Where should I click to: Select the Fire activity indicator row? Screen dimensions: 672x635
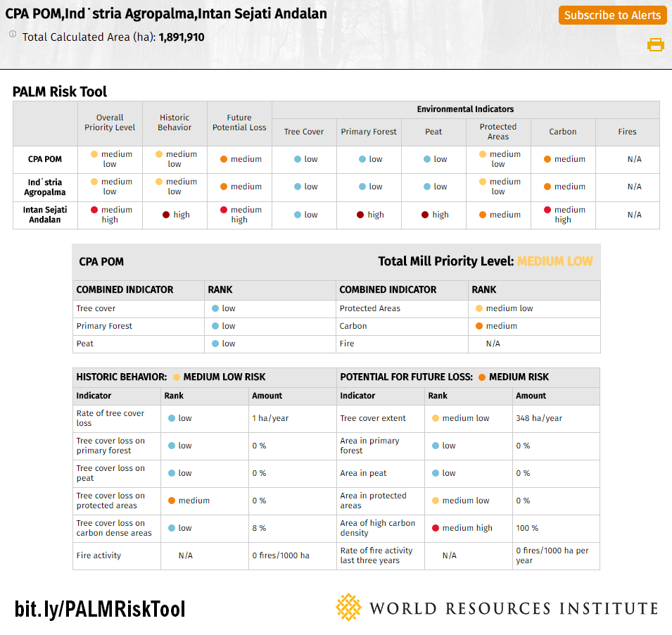(204, 555)
